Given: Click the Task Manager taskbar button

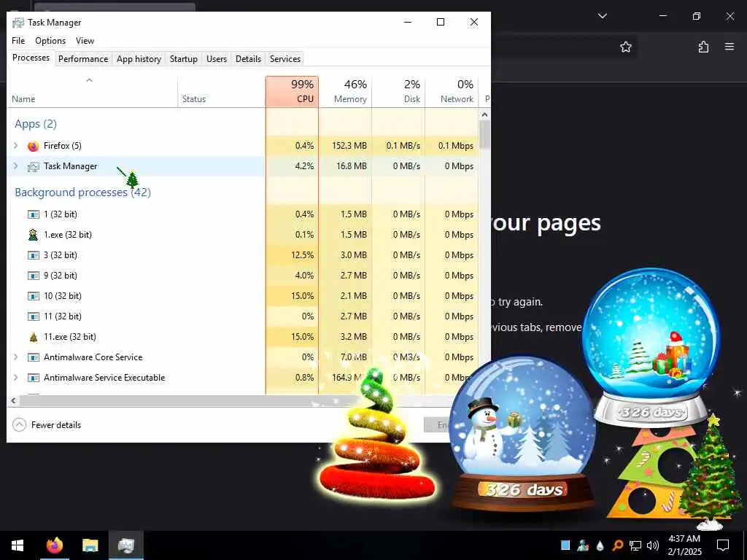Looking at the screenshot, I should [125, 545].
